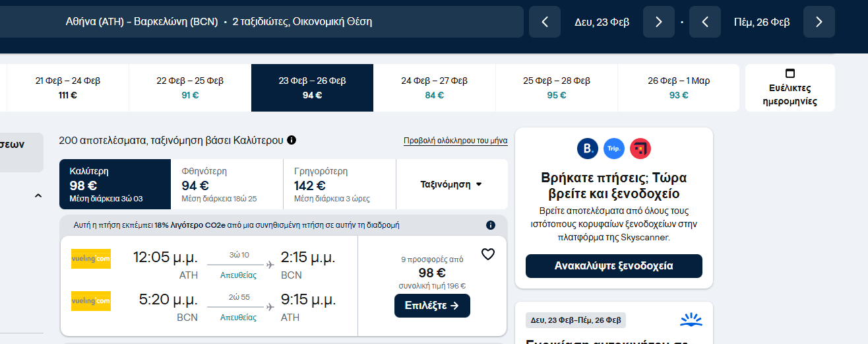Select the Γρηγορότερη 142 € tab

[x=339, y=185]
